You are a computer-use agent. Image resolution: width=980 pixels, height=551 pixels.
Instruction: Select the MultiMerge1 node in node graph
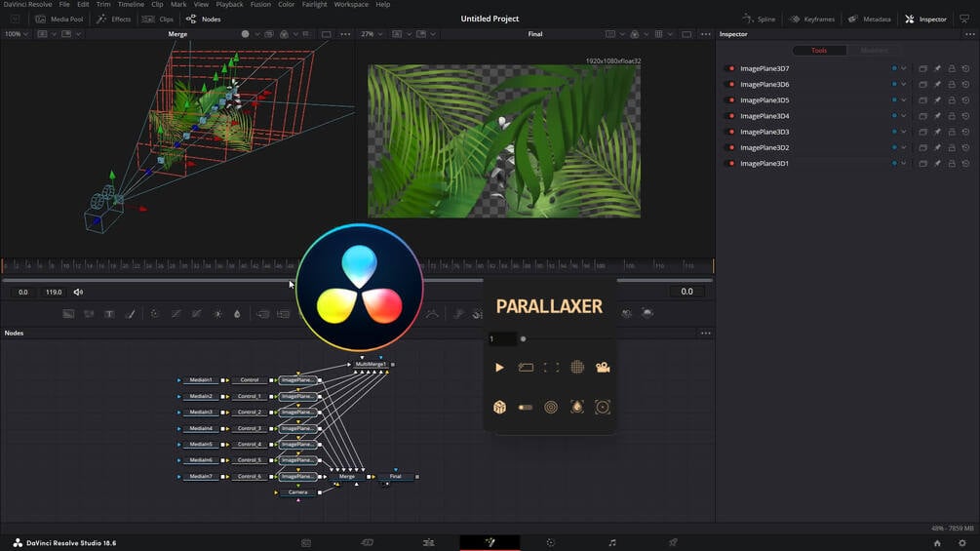pos(371,364)
